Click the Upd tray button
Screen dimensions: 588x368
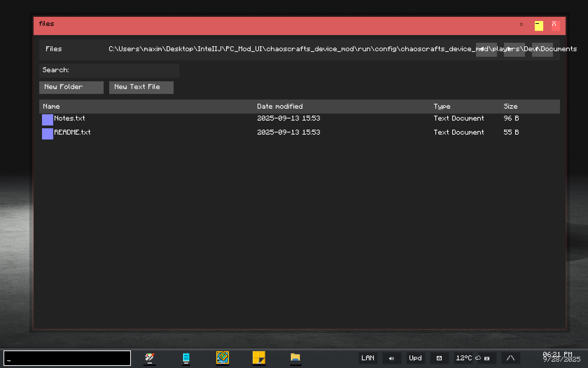pyautogui.click(x=415, y=358)
